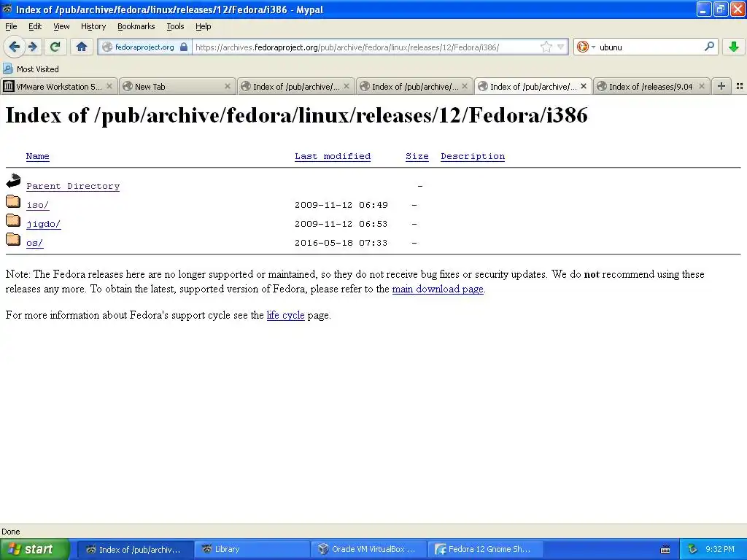Close the New Tab tab

point(228,86)
